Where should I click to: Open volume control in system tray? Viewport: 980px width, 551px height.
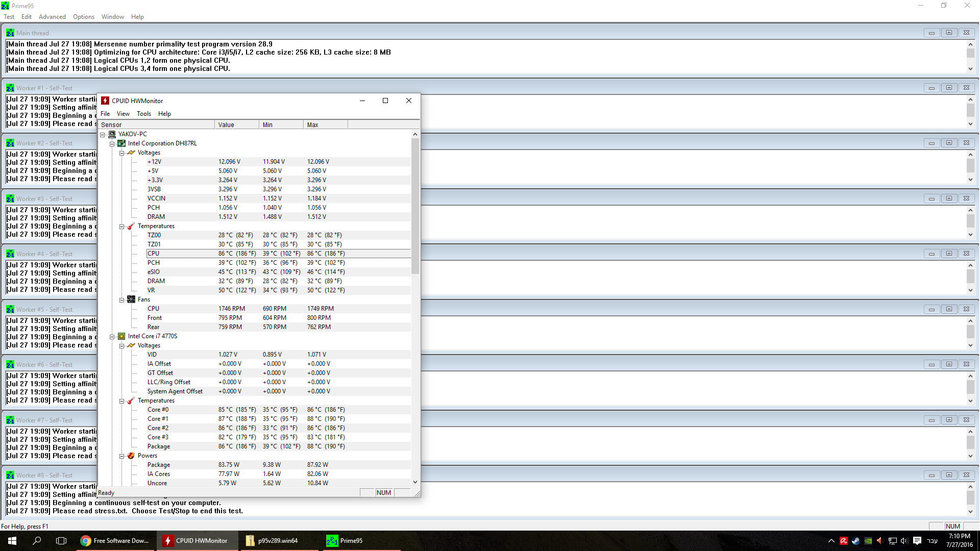(x=904, y=541)
